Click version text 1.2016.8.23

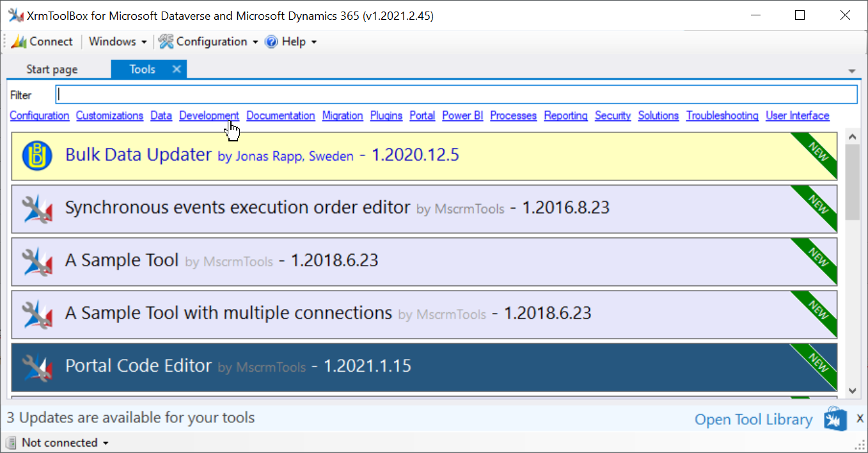tap(566, 208)
